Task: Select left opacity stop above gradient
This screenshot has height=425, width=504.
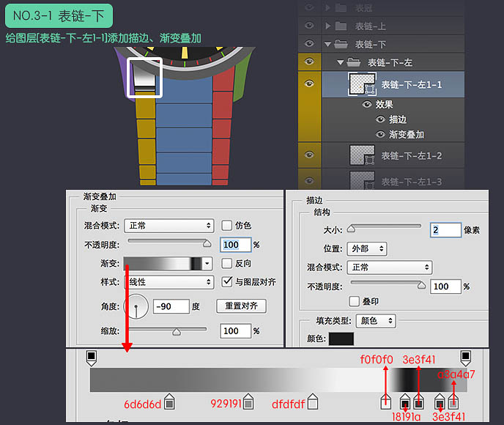Action: click(92, 358)
